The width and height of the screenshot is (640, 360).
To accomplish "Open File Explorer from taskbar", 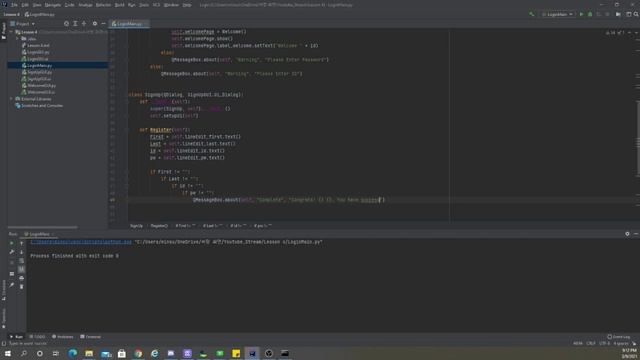I will 89,353.
